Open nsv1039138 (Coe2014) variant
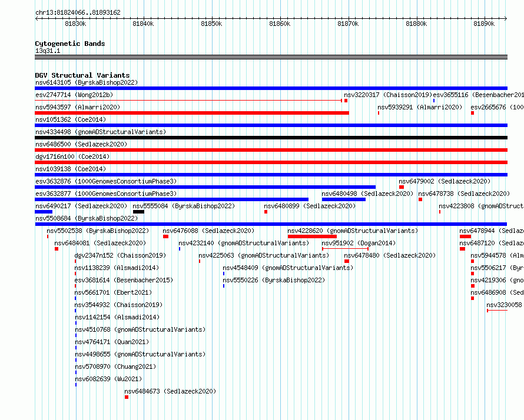The image size is (524, 420). point(71,169)
